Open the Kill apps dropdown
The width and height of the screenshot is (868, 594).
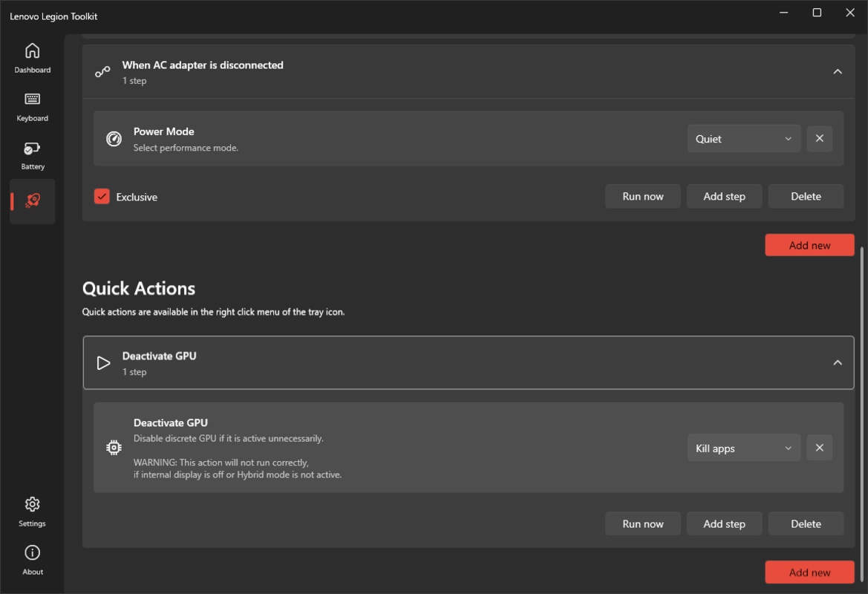tap(743, 448)
